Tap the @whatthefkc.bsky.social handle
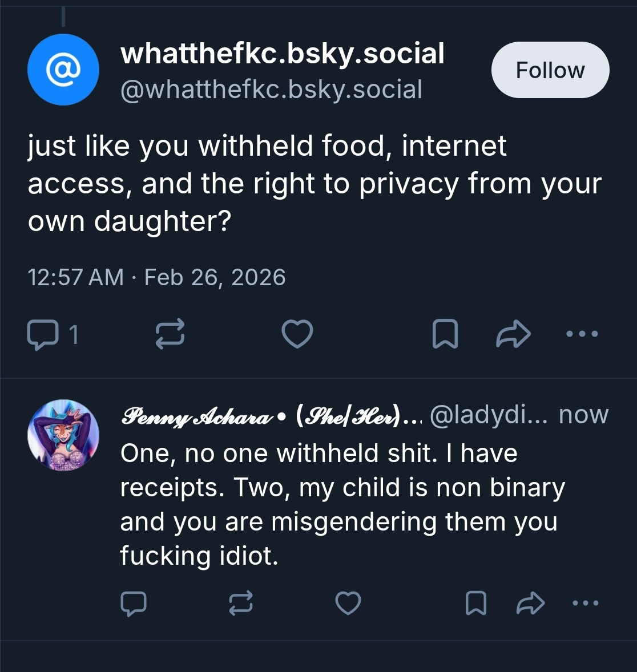The height and width of the screenshot is (672, 637). click(271, 90)
